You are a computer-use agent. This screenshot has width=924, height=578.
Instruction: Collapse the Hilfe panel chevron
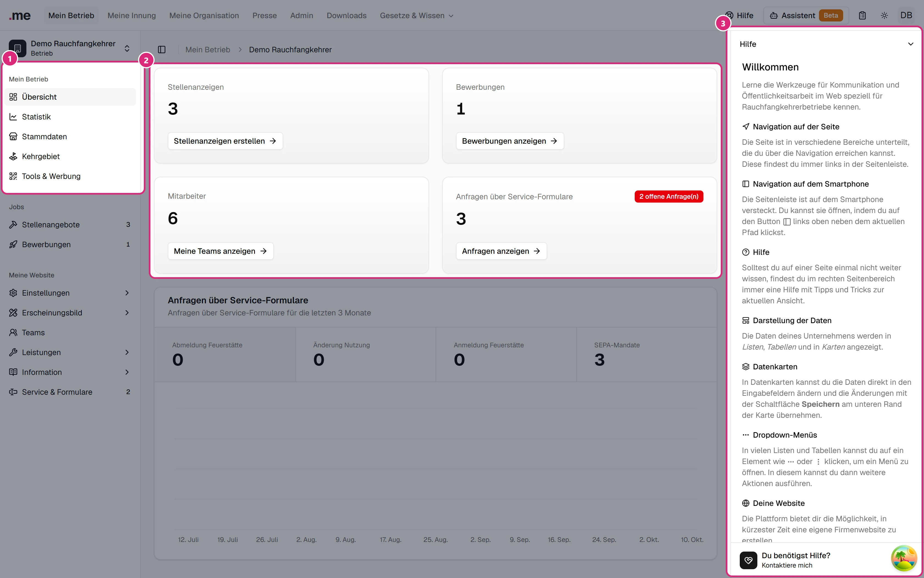click(910, 44)
